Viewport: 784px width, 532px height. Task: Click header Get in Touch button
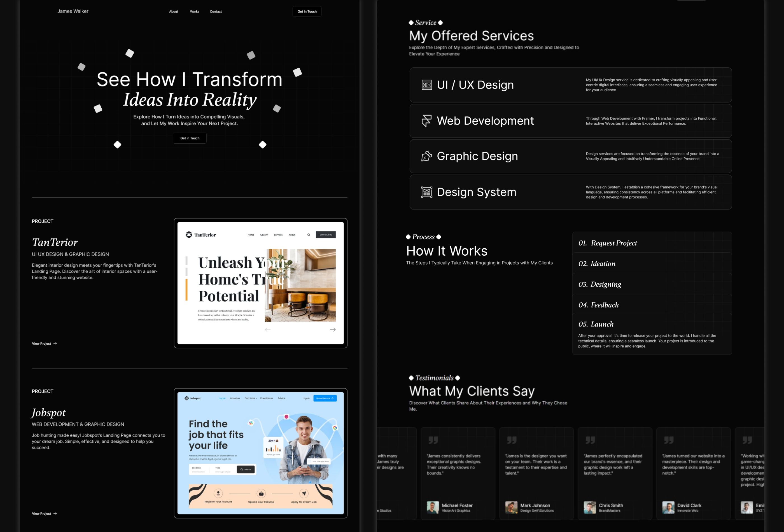307,11
